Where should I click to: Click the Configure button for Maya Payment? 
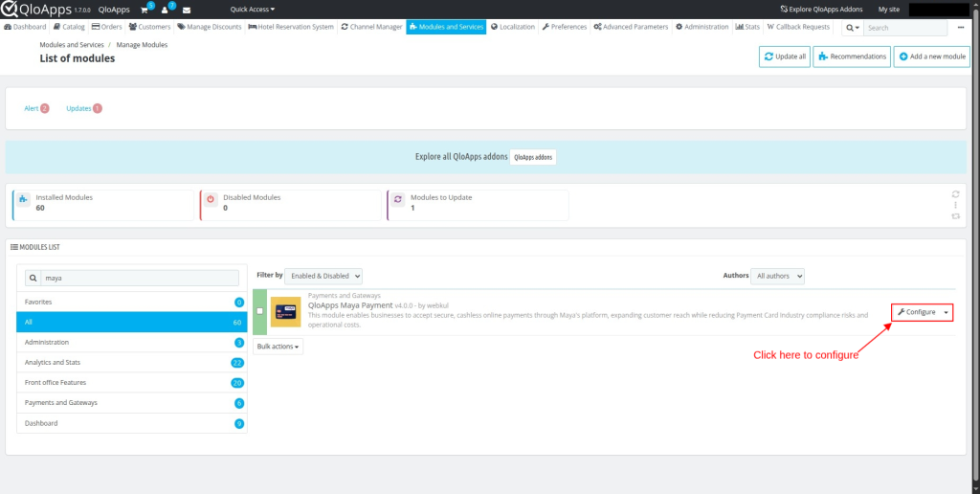click(x=917, y=312)
